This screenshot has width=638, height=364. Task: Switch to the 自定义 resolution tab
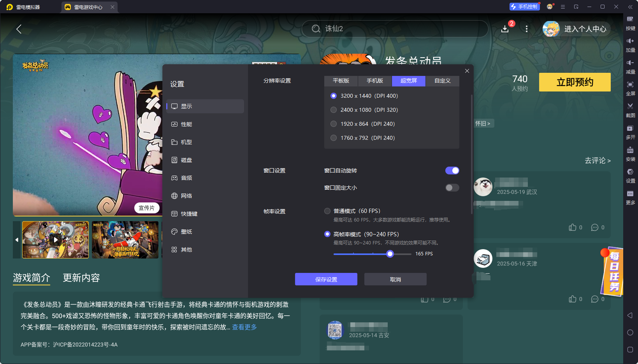[443, 81]
